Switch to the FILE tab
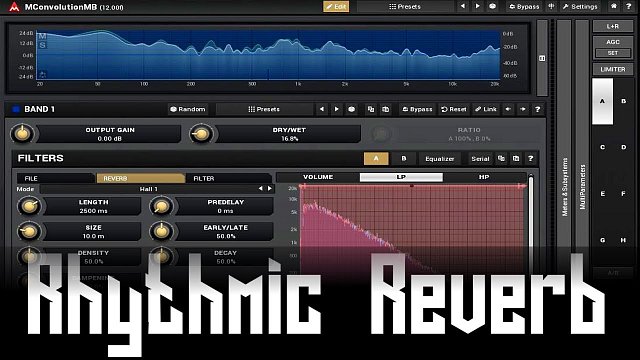The width and height of the screenshot is (640, 360). point(55,178)
